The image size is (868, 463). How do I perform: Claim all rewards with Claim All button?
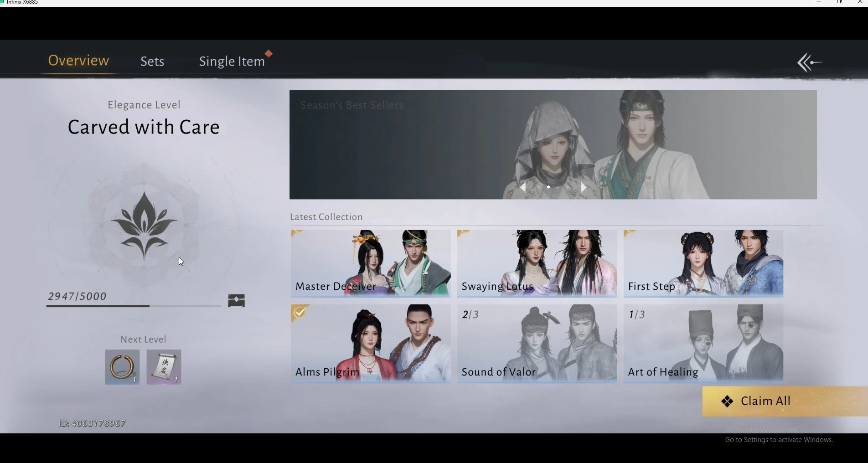click(785, 401)
